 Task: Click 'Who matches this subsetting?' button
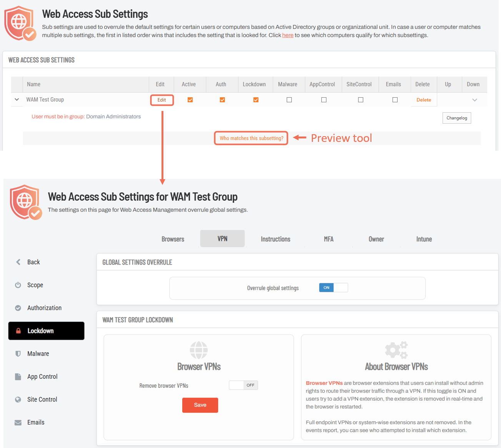coord(251,138)
